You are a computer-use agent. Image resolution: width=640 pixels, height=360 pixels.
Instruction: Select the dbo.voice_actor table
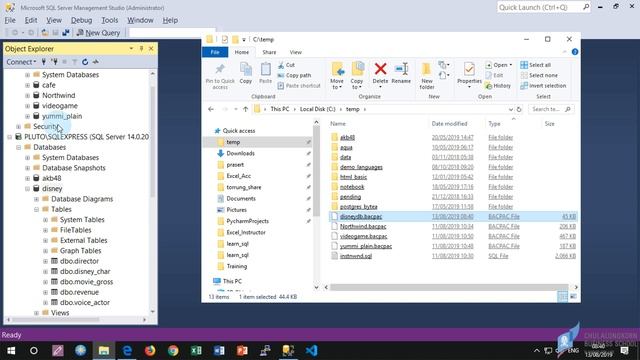(x=84, y=302)
